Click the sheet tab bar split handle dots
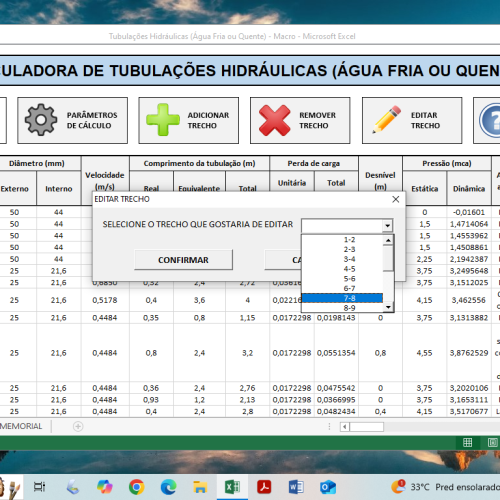 329,426
